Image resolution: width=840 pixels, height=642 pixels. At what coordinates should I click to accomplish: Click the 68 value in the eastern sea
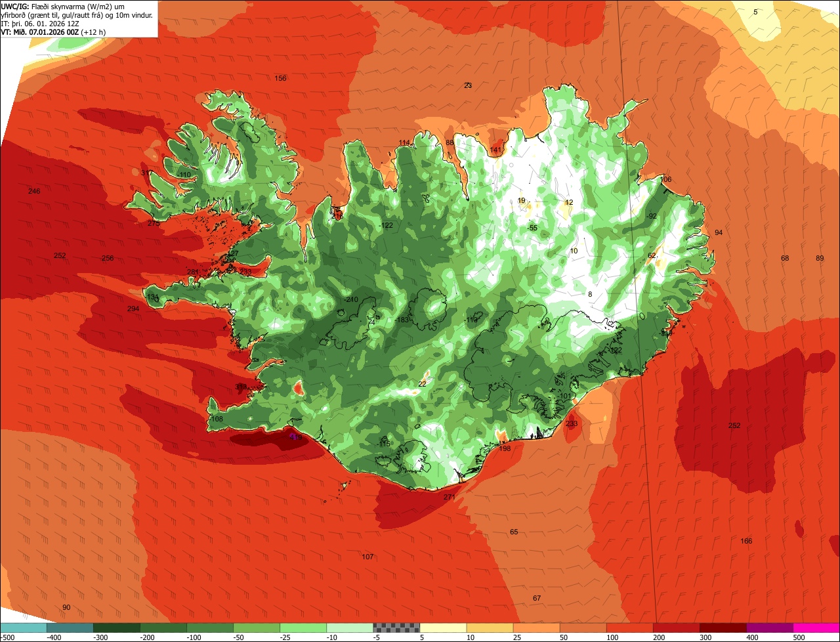(785, 258)
